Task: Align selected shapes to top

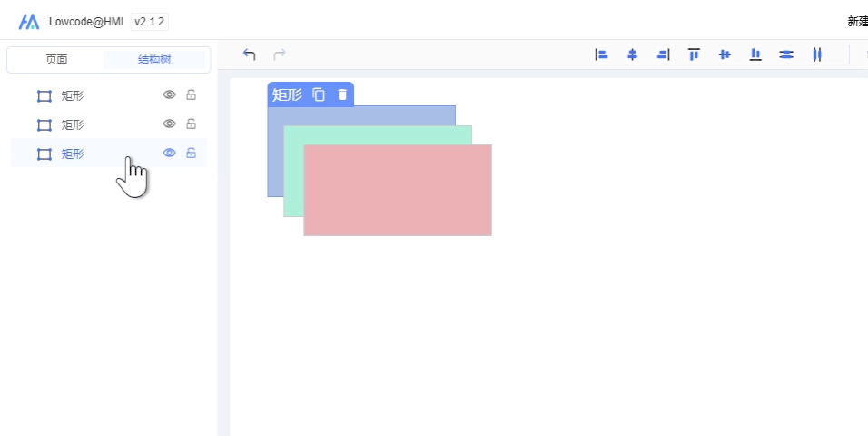Action: [694, 54]
